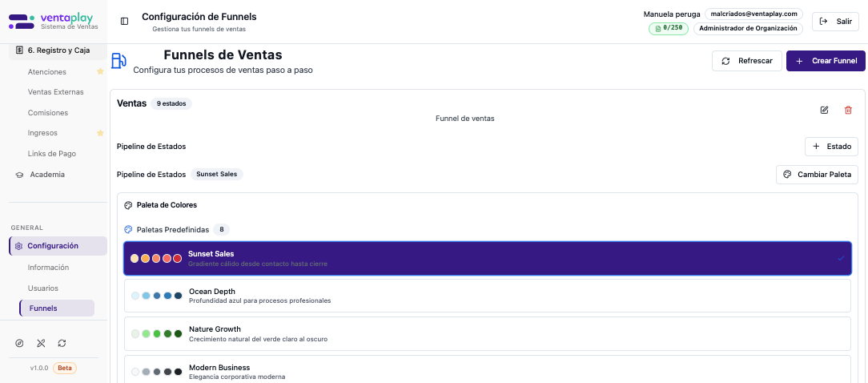This screenshot has height=383, width=868.
Task: Click the Ventas funnel name heading
Action: pos(132,103)
